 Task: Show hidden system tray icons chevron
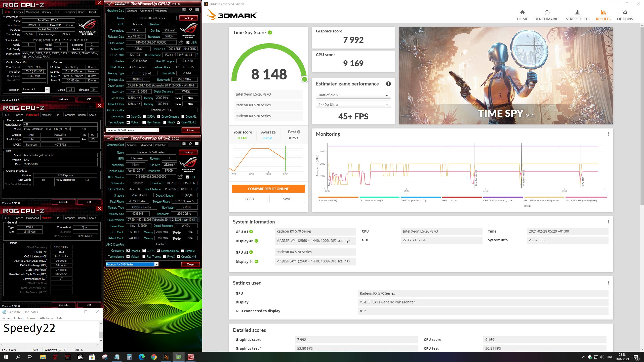(x=584, y=357)
